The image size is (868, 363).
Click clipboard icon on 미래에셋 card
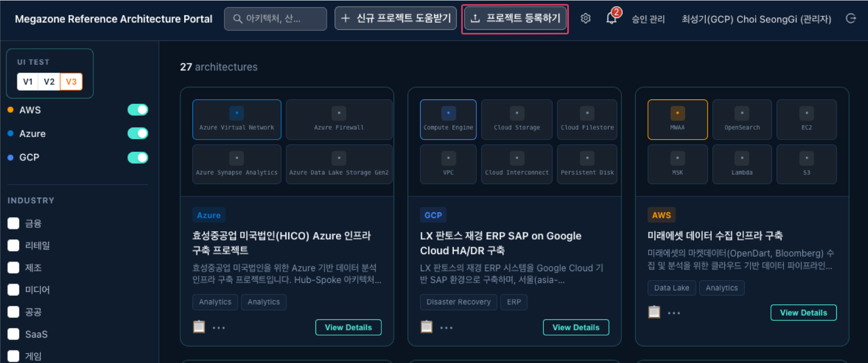(x=654, y=312)
